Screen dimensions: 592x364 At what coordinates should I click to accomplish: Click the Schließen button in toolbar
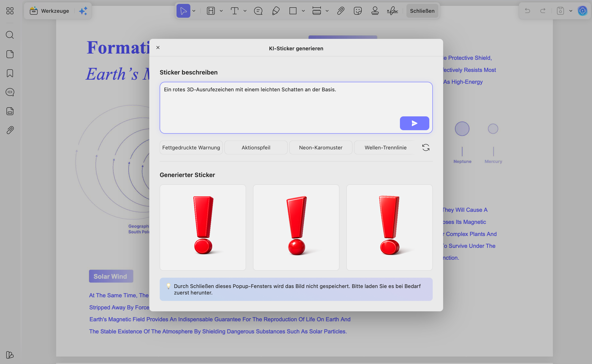coord(422,11)
